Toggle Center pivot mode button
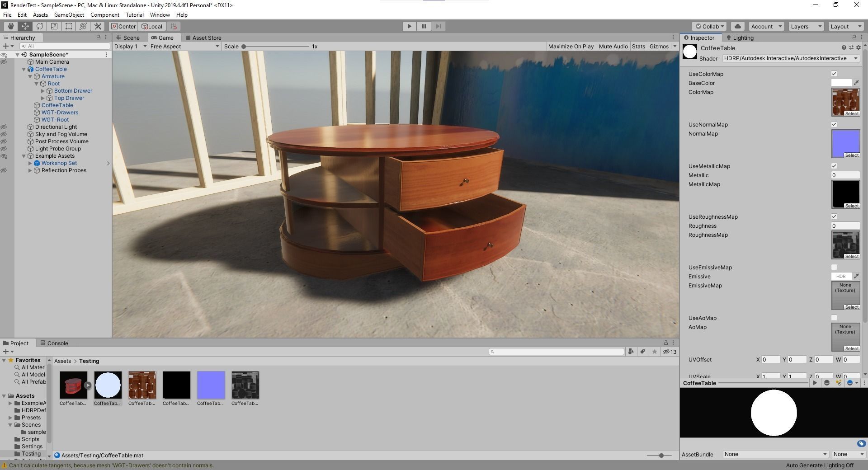The width and height of the screenshot is (868, 470). pos(123,26)
